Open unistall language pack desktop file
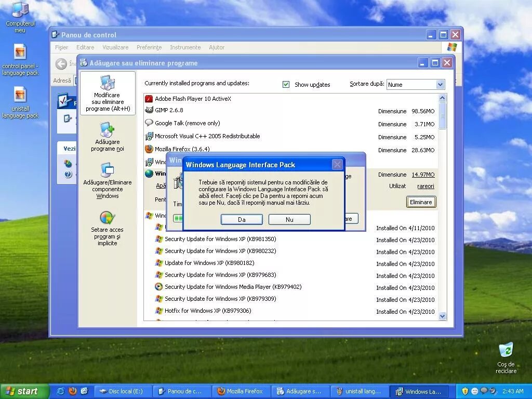The width and height of the screenshot is (532, 399). pos(20,102)
